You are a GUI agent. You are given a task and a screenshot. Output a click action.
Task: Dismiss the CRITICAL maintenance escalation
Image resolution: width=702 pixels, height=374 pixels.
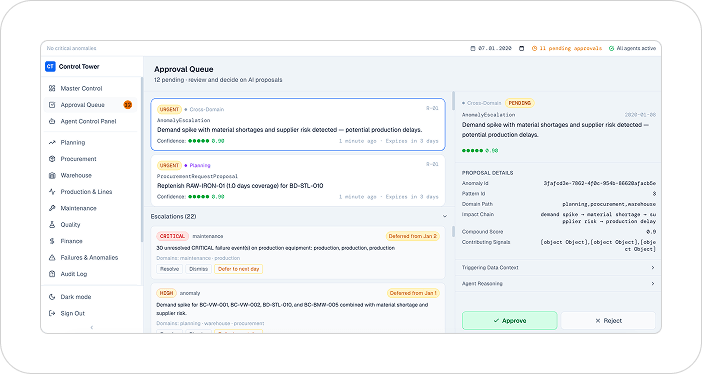[x=198, y=269]
